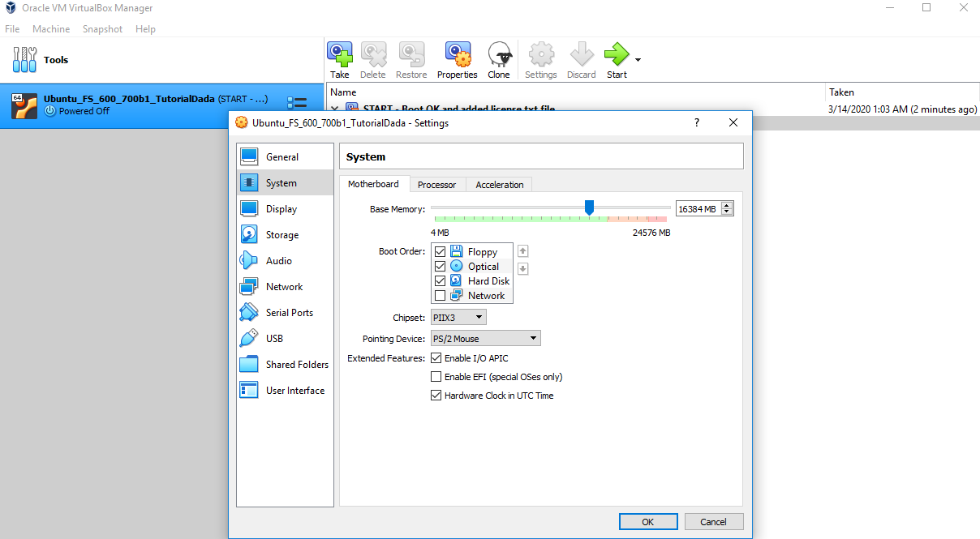Start the virtual machine with green arrow
Screen dimensions: 980x539
click(616, 55)
